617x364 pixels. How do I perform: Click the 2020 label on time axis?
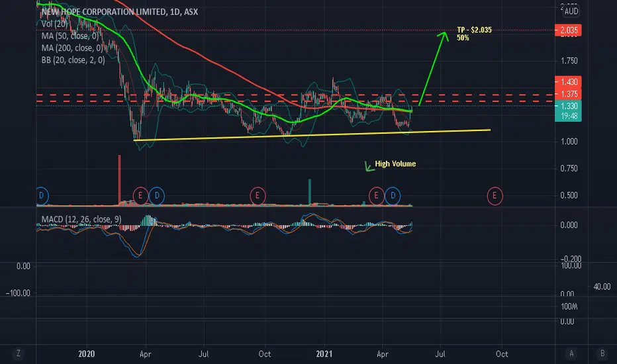coord(86,354)
